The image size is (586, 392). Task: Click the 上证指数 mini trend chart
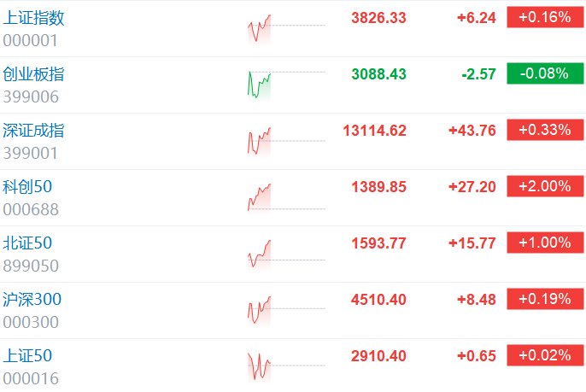(x=286, y=28)
